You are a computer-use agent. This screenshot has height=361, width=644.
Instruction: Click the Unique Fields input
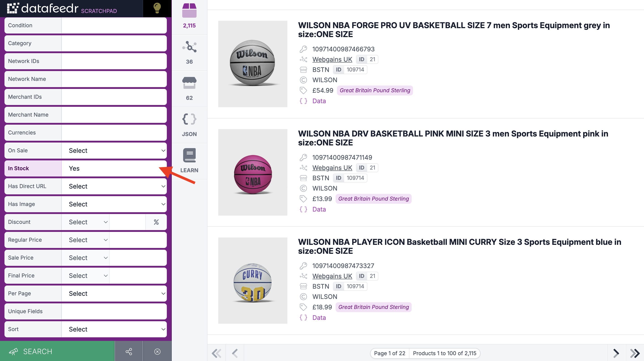(114, 311)
